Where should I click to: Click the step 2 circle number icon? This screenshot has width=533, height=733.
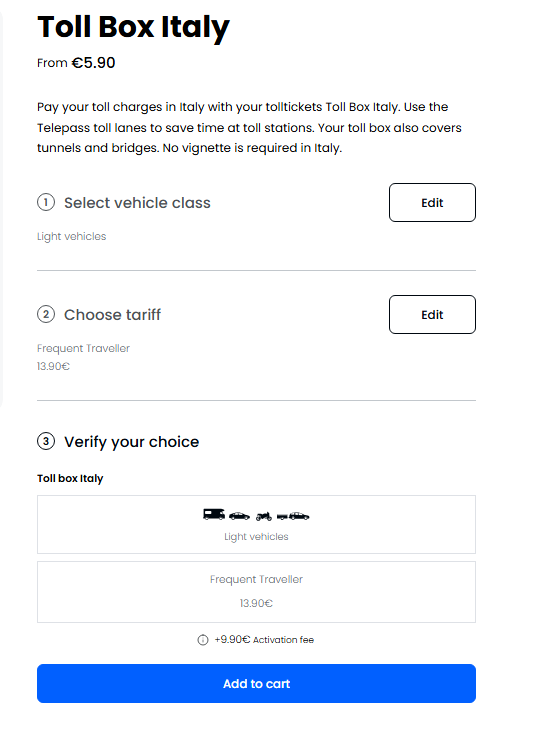pos(46,314)
